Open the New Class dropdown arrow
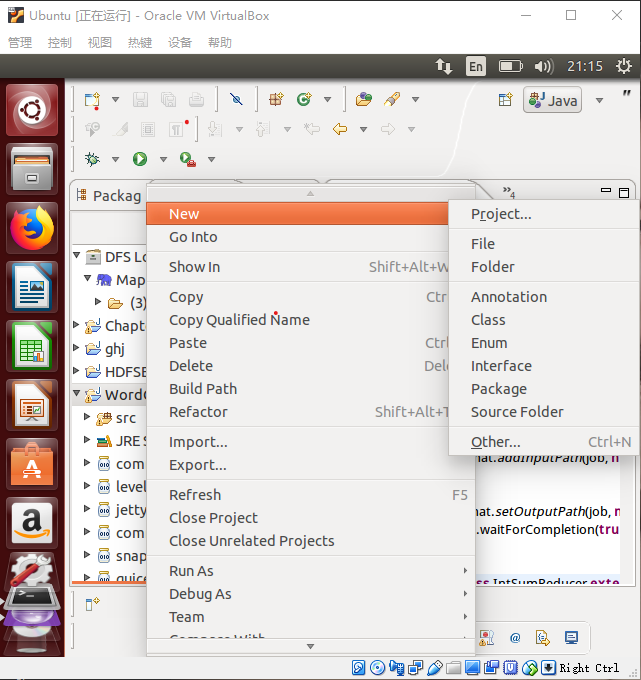The height and width of the screenshot is (680, 641). pyautogui.click(x=327, y=100)
